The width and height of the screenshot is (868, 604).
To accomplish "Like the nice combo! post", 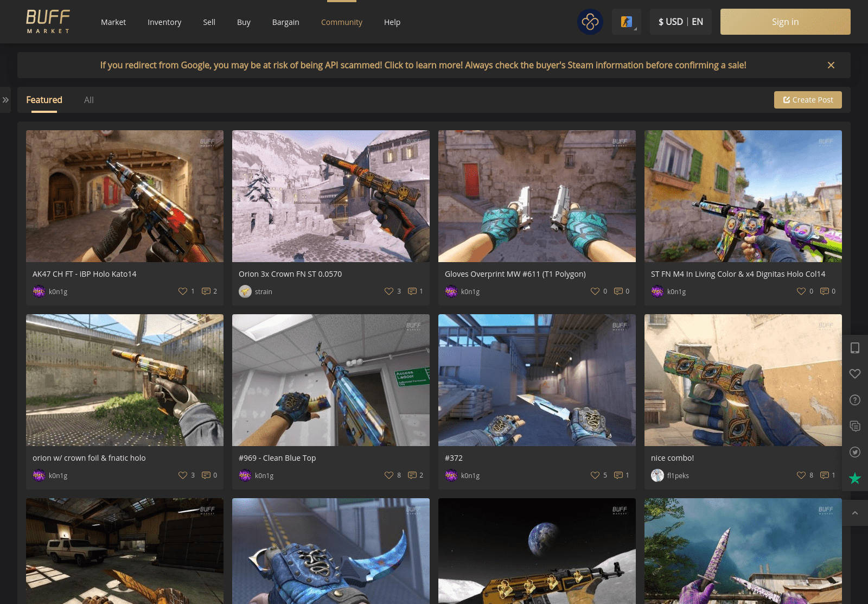I will point(801,475).
